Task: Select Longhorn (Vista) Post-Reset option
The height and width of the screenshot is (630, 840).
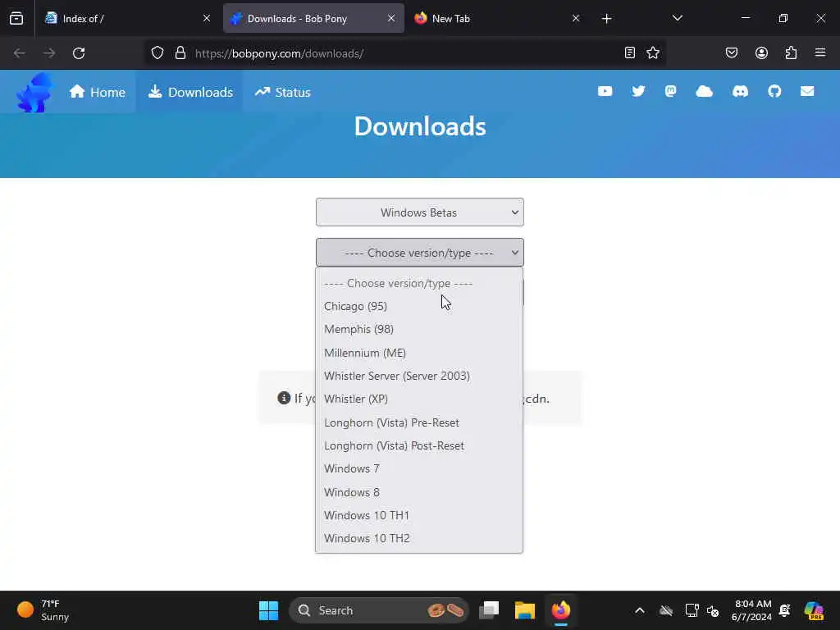Action: tap(419, 445)
